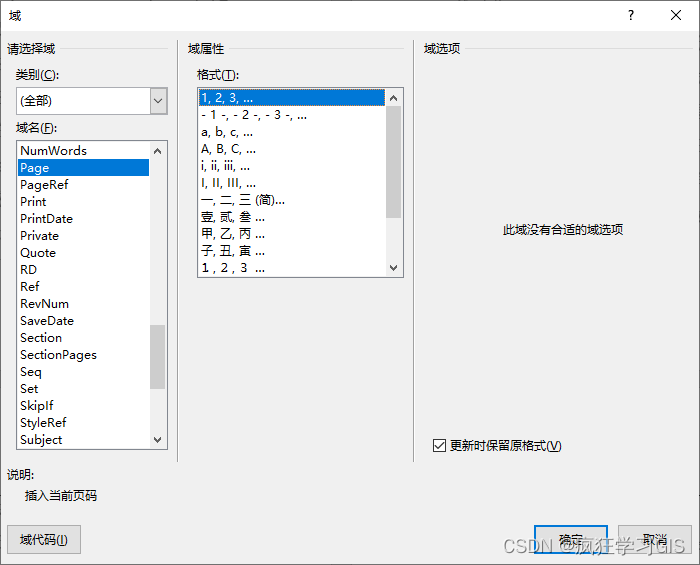Select Set field name
700x565 pixels.
coord(83,389)
